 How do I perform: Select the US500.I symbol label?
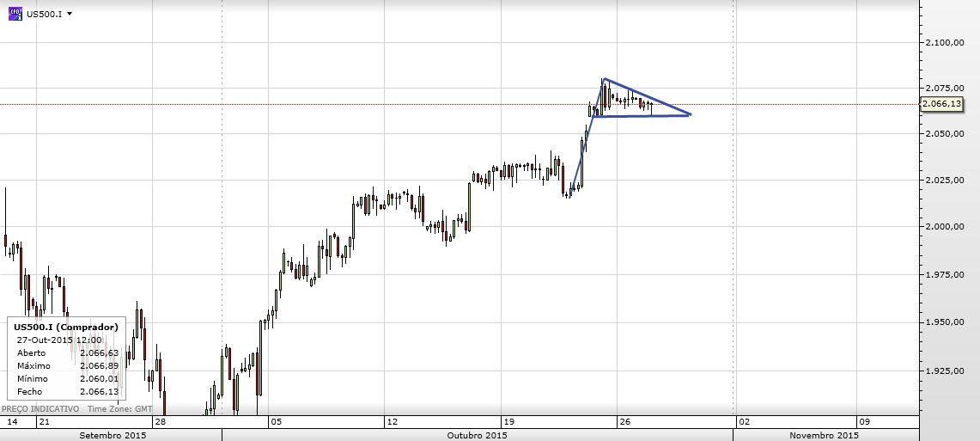point(44,14)
